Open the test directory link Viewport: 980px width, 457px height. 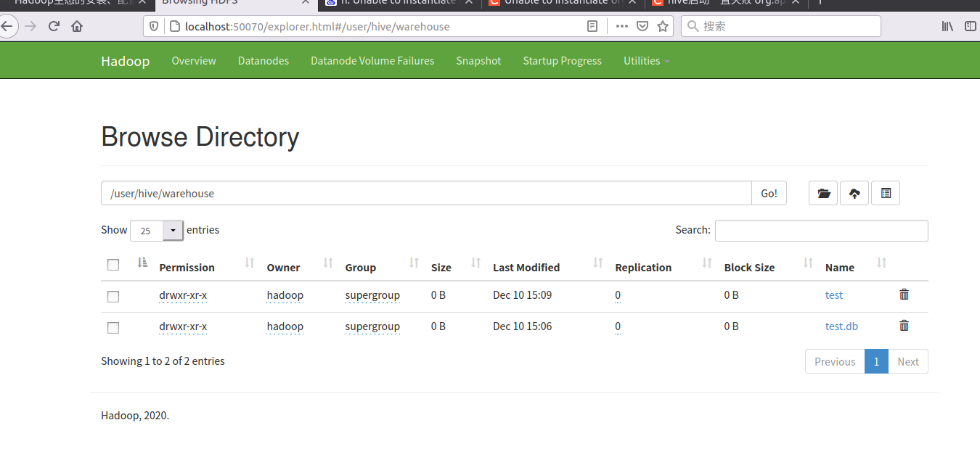click(x=834, y=295)
